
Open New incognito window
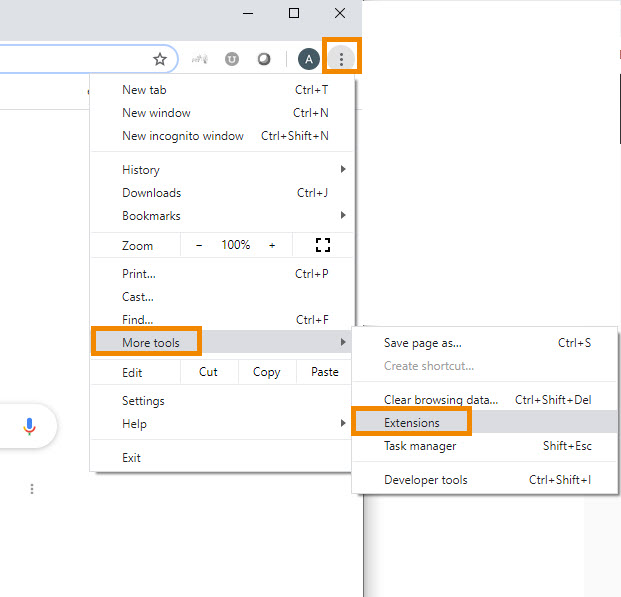[x=183, y=136]
